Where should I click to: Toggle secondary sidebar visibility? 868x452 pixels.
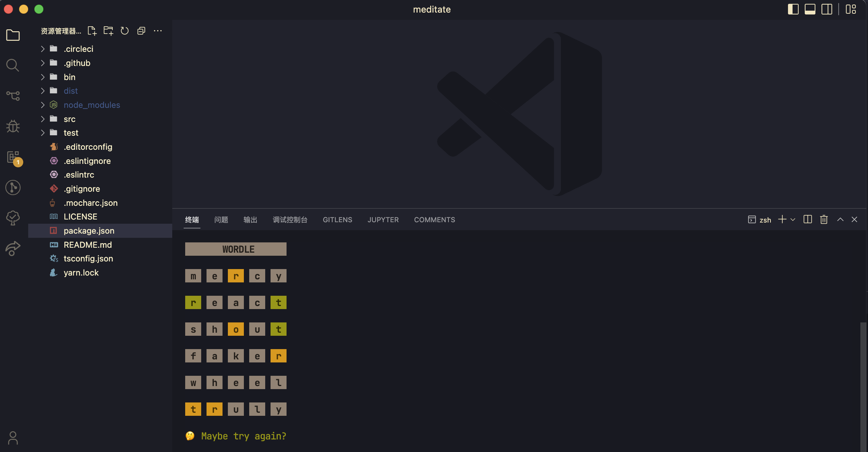826,9
